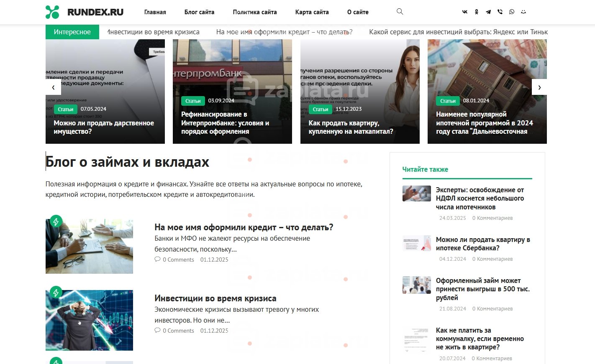Viewport: 595px width, 364px height.
Task: Open sidebar article about НДФЛ mortgage exemption
Action: click(480, 199)
